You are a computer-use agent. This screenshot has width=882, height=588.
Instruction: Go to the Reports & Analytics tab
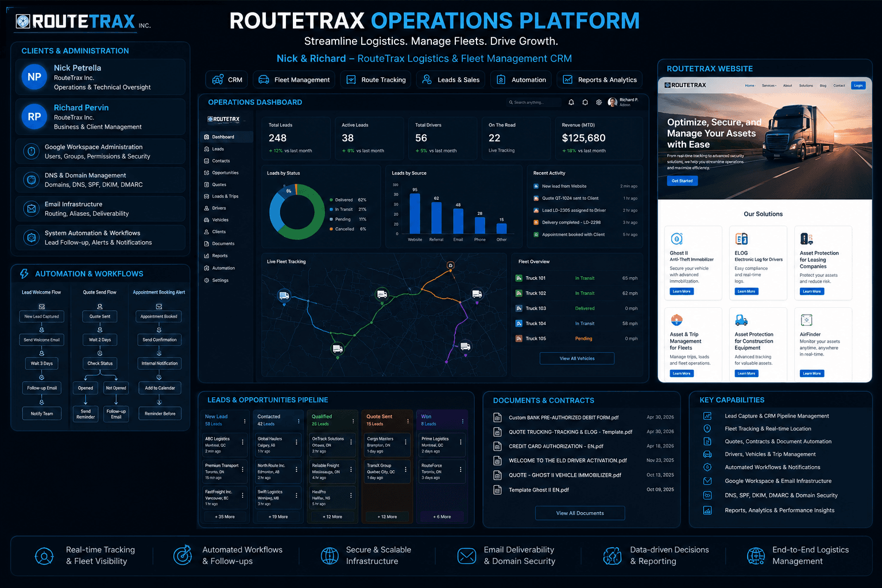tap(599, 80)
